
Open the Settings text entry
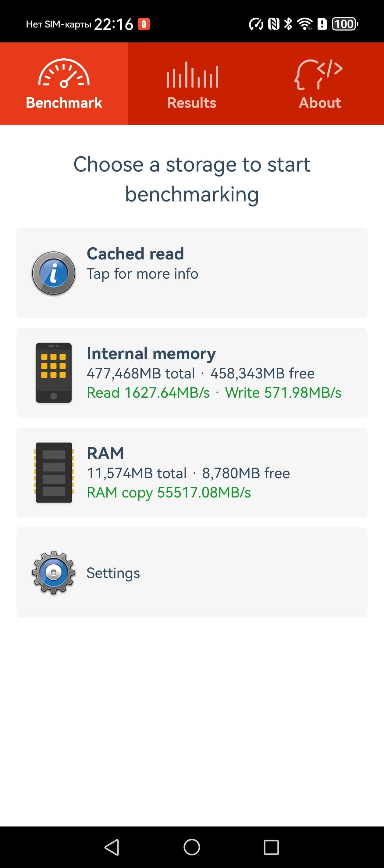tap(113, 573)
